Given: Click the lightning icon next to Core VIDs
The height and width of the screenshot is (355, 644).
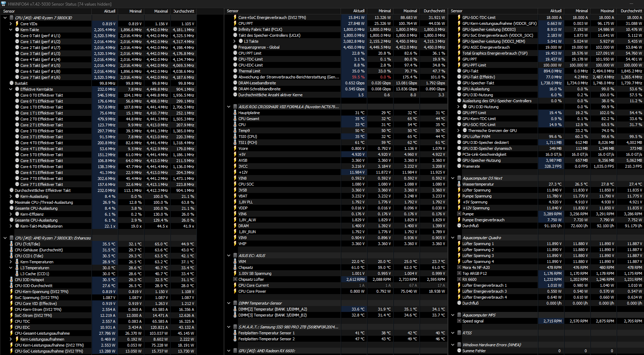Looking at the screenshot, I should click(x=17, y=24).
